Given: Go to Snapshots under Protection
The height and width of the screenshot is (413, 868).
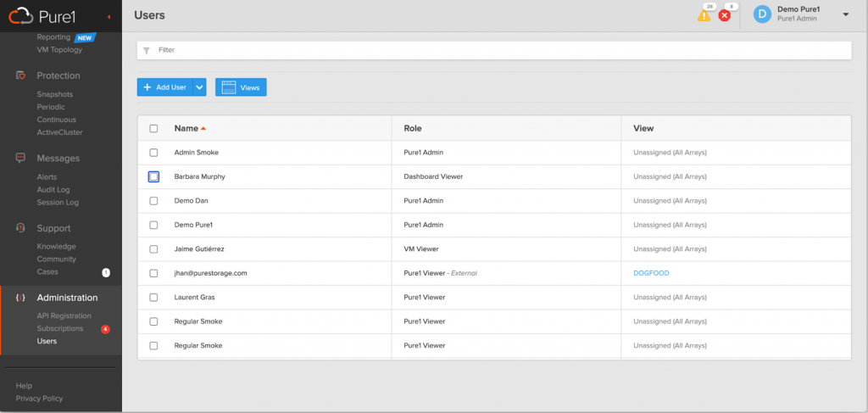Looking at the screenshot, I should coord(55,95).
